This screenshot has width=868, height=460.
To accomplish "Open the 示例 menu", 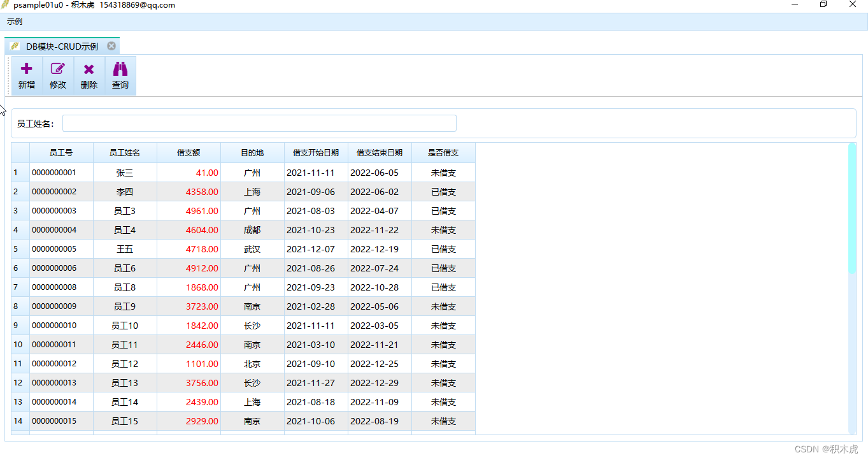I will tap(13, 21).
